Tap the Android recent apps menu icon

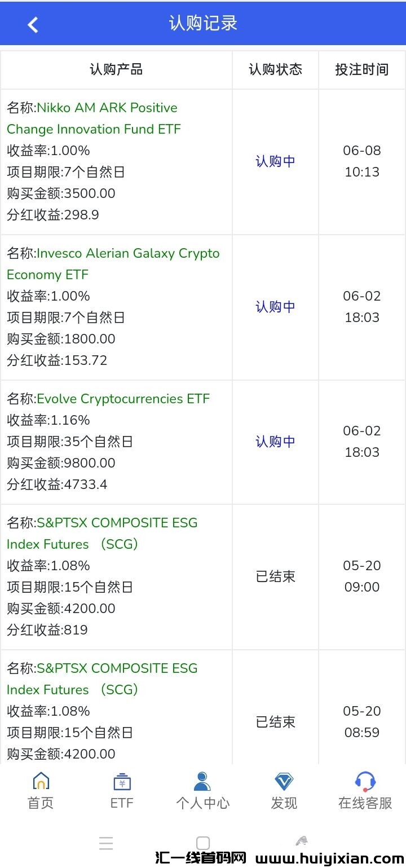(x=106, y=843)
